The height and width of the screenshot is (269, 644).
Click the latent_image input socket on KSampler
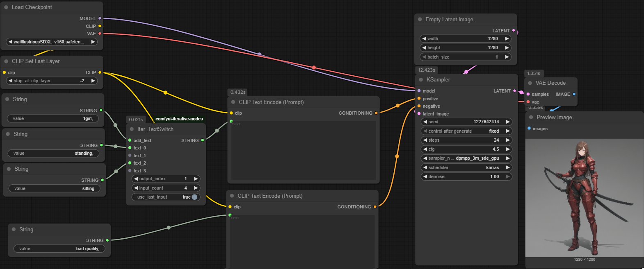pos(419,114)
